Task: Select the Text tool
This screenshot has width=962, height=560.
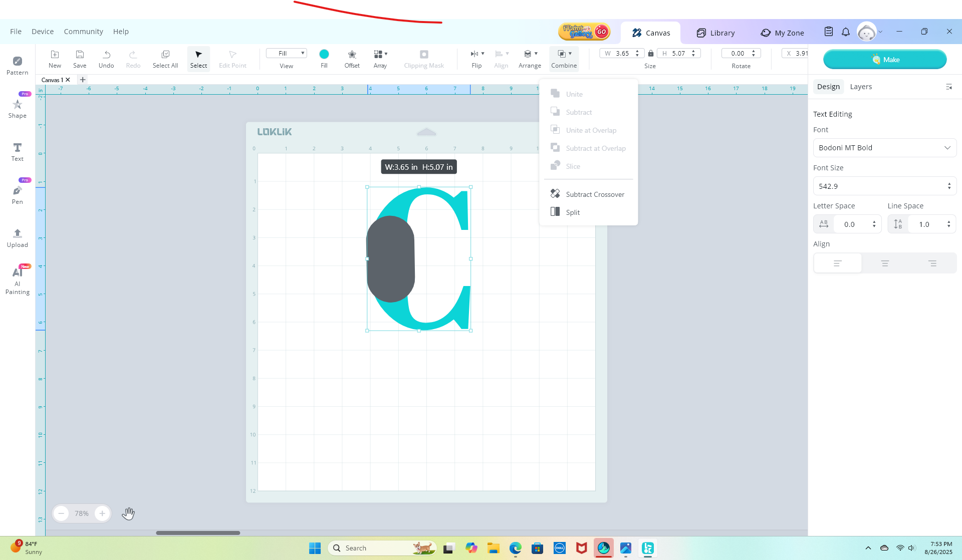Action: pyautogui.click(x=17, y=151)
